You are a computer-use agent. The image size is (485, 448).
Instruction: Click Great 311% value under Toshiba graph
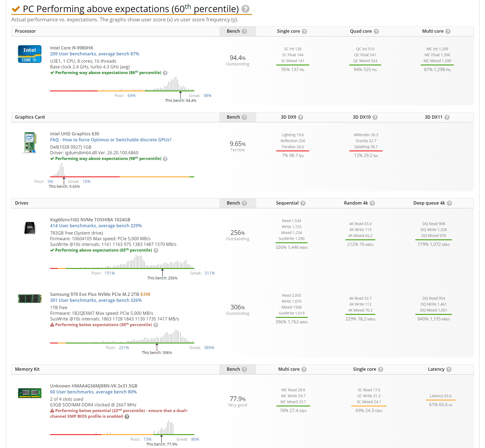tap(210, 273)
